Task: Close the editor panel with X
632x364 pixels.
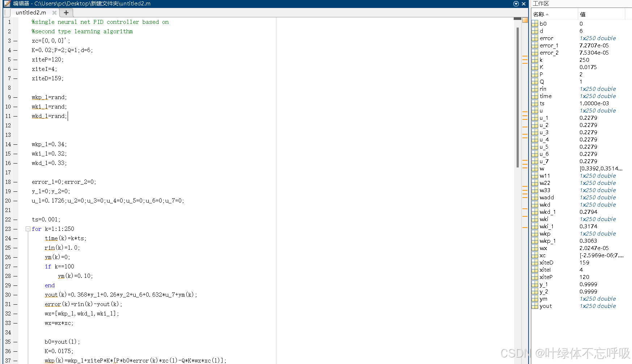Action: [x=523, y=4]
